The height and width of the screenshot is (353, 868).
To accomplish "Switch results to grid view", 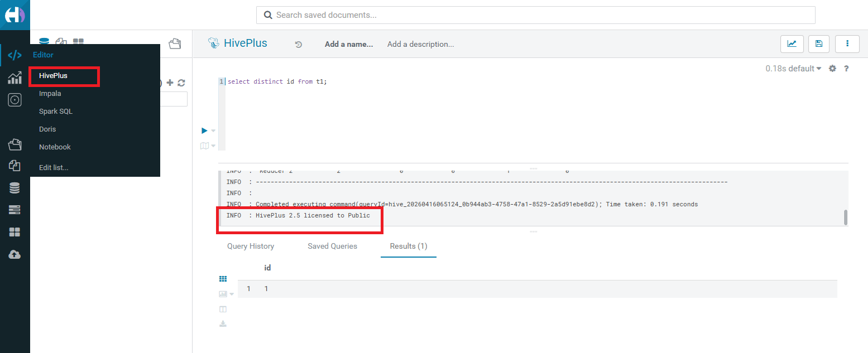I will [223, 278].
